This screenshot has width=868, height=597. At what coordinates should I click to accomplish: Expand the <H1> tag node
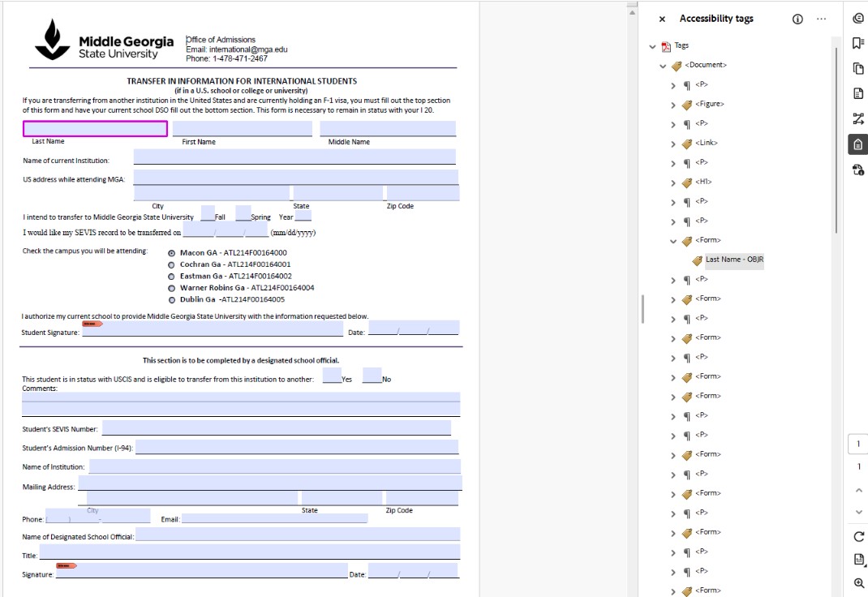point(672,183)
